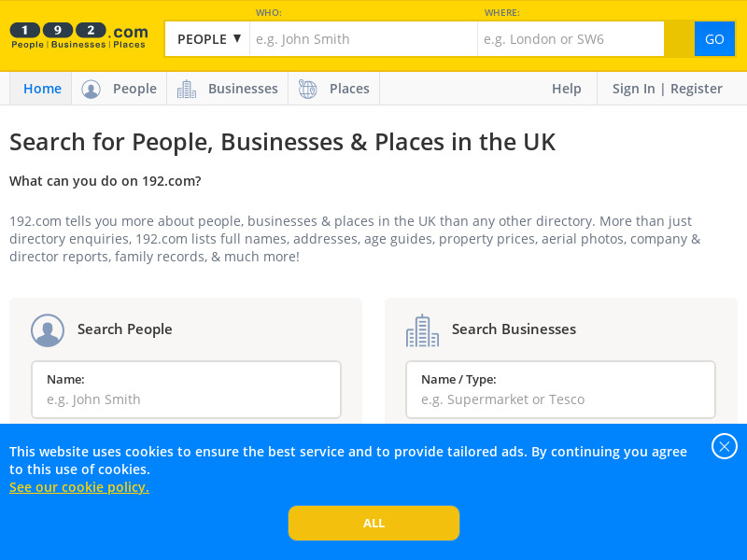Open the PEOPLE search type dropdown
The image size is (747, 560).
pos(206,39)
